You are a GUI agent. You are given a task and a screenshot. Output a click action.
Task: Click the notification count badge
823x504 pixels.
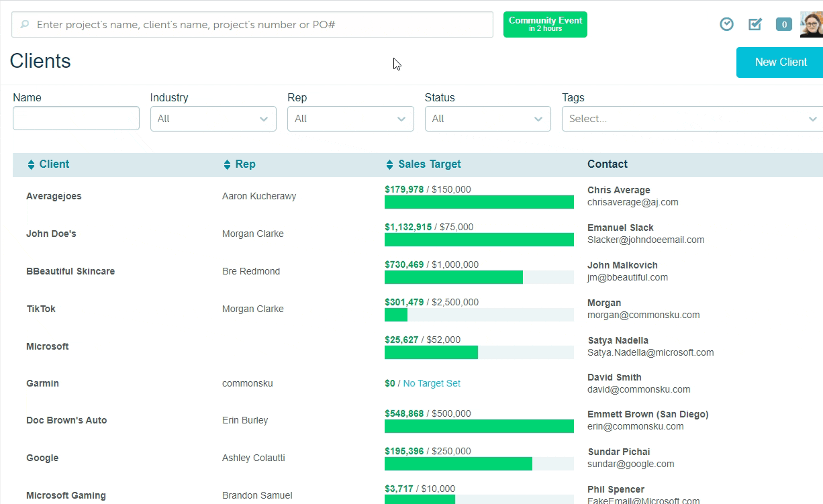783,25
